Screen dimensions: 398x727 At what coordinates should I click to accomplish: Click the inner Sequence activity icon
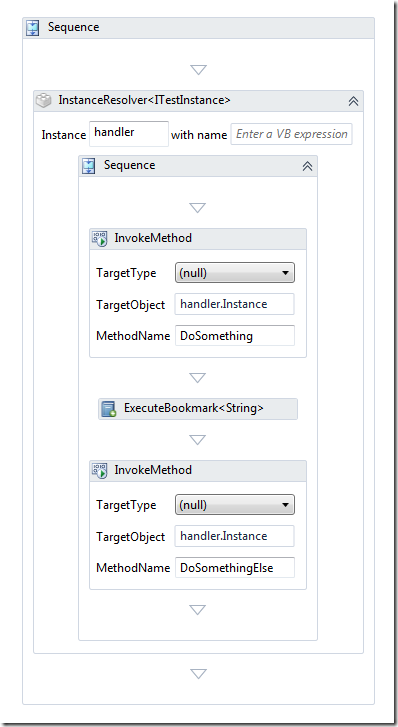pyautogui.click(x=88, y=166)
